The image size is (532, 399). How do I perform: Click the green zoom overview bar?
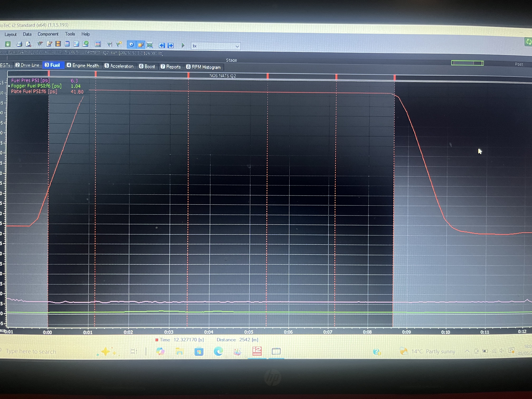point(467,63)
